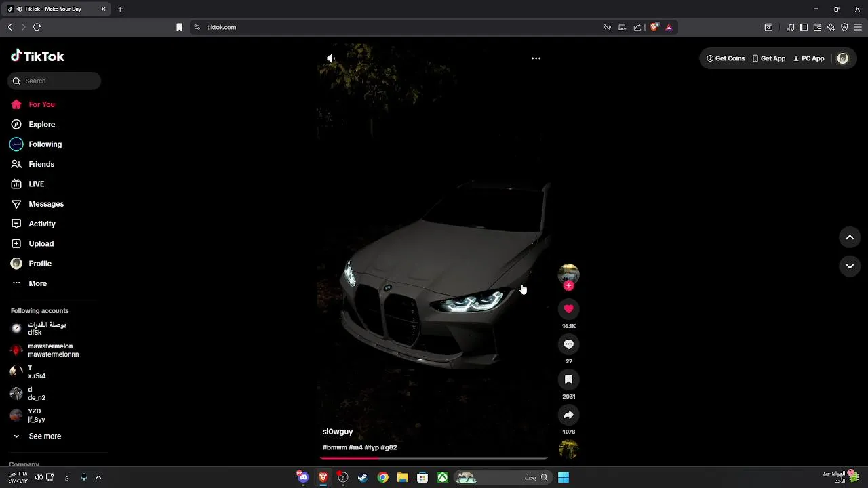Toggle the taskbar microphone icon
The height and width of the screenshot is (488, 868).
(84, 478)
